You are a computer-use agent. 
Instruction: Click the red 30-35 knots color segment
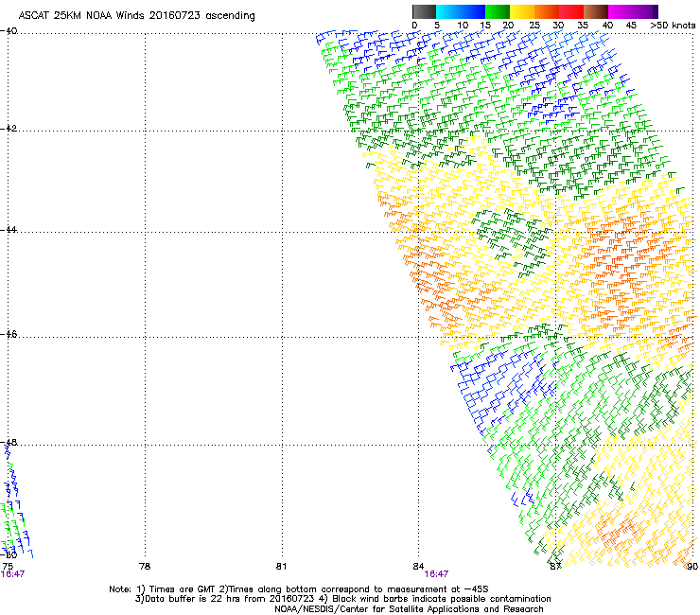[571, 11]
